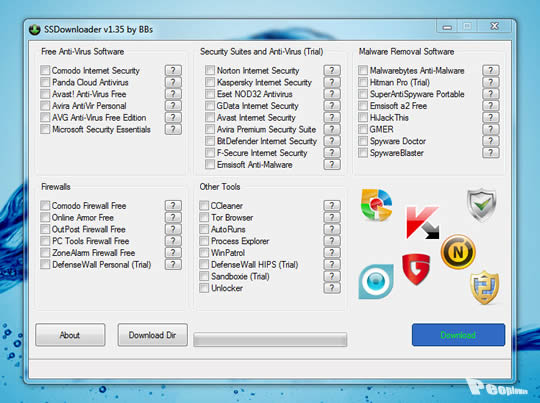Show info for GMER

click(x=490, y=129)
